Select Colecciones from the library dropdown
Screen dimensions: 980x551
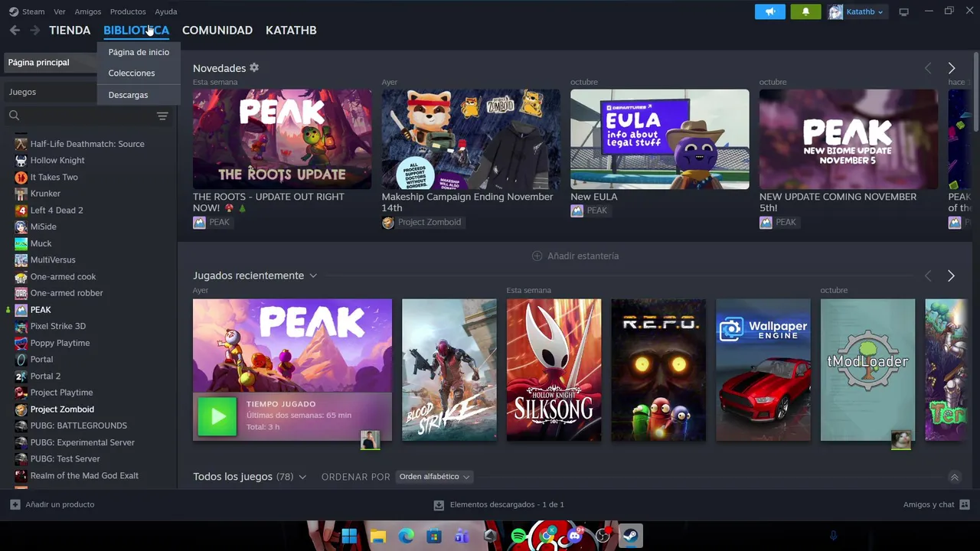(x=132, y=73)
